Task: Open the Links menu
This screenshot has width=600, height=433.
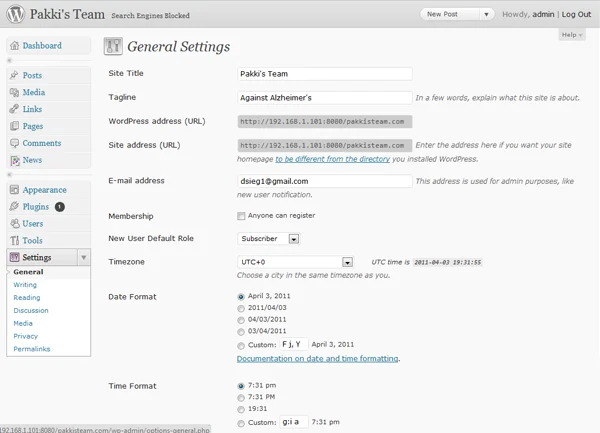Action: (x=32, y=109)
